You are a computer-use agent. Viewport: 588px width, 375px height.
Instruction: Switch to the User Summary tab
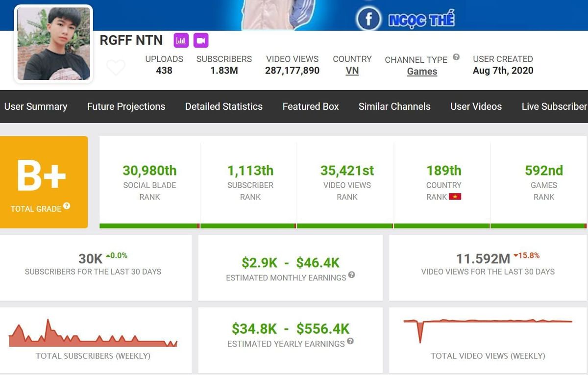[36, 106]
